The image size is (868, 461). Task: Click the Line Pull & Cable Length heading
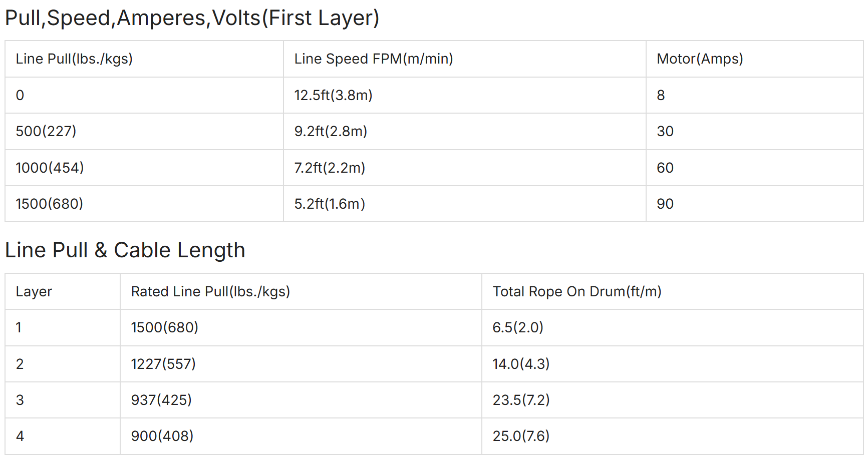tap(125, 250)
